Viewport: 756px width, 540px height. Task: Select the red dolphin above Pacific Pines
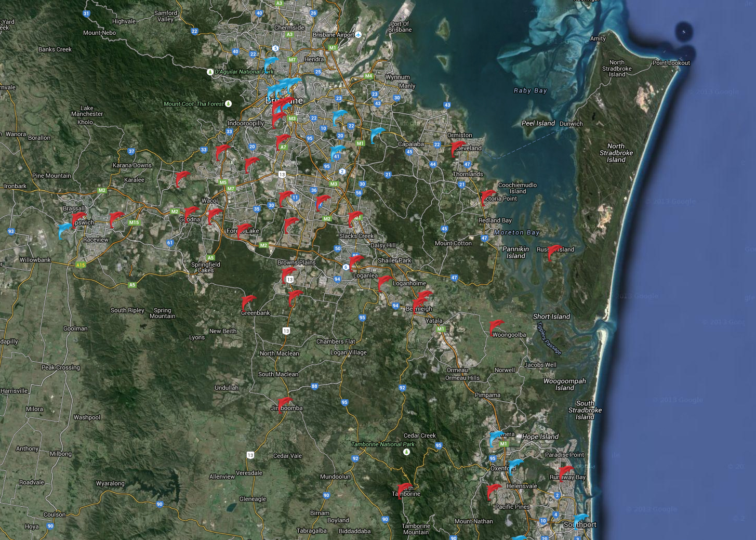[494, 491]
